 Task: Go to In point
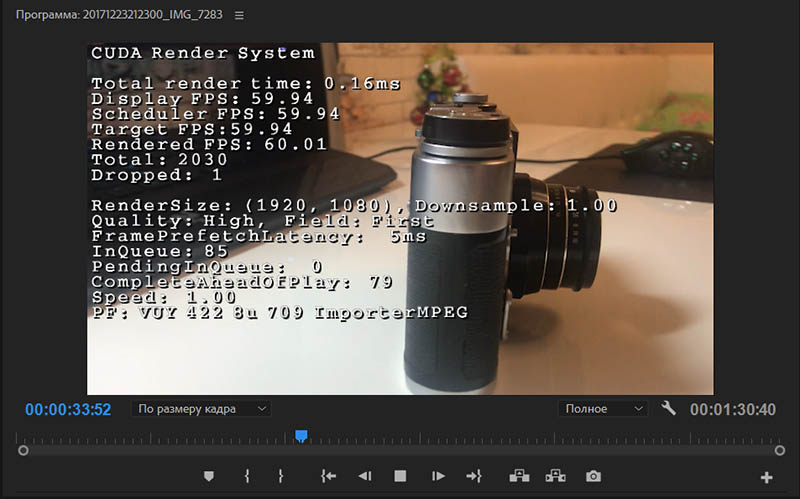(x=329, y=477)
